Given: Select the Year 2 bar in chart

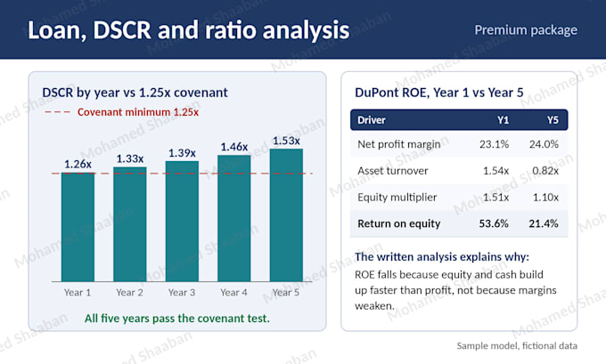Looking at the screenshot, I should pyautogui.click(x=130, y=224).
